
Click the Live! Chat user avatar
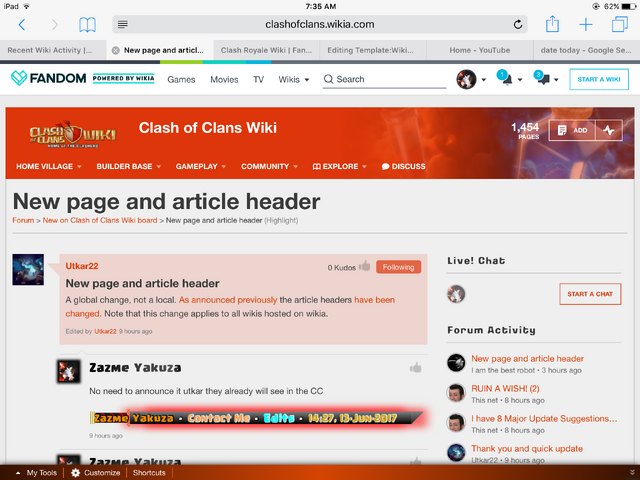[456, 294]
